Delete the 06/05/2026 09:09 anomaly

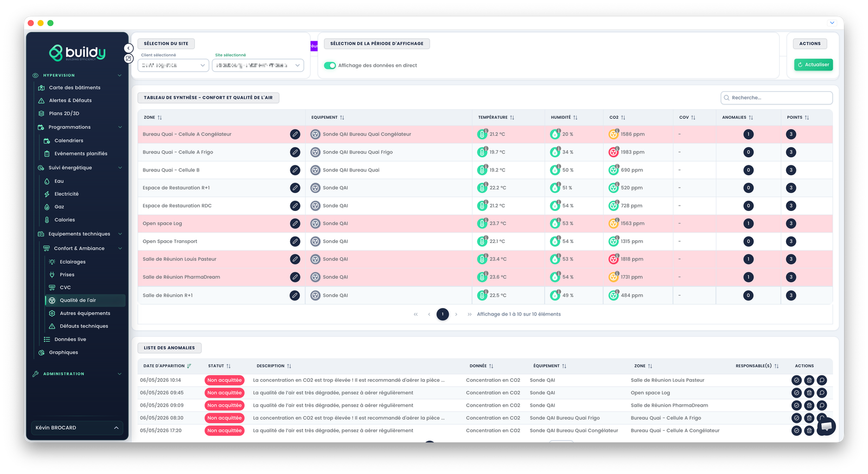(809, 405)
